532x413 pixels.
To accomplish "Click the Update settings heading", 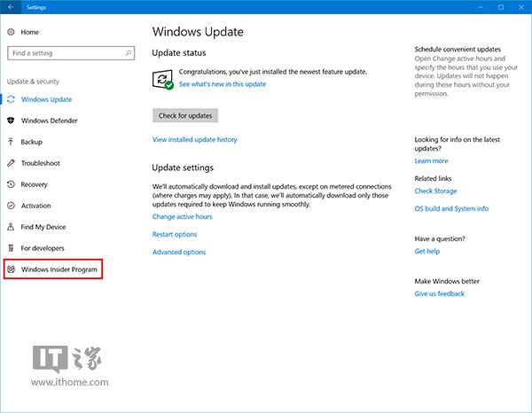I will (x=183, y=168).
